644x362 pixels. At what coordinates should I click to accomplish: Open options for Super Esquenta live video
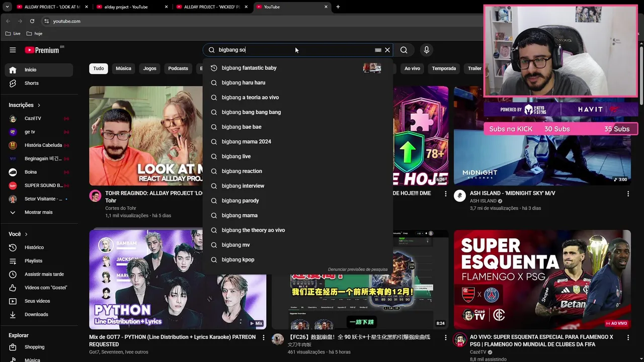628,337
